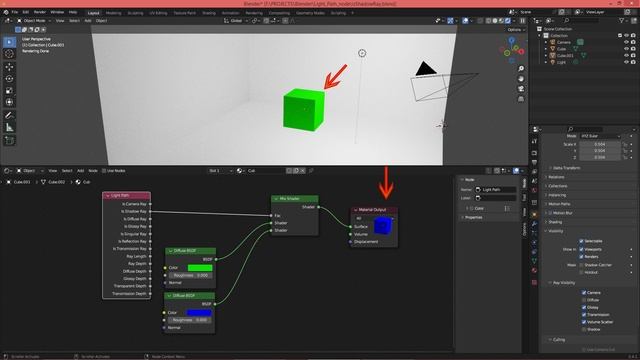The height and width of the screenshot is (360, 640).
Task: Open the File menu
Action: tap(15, 12)
